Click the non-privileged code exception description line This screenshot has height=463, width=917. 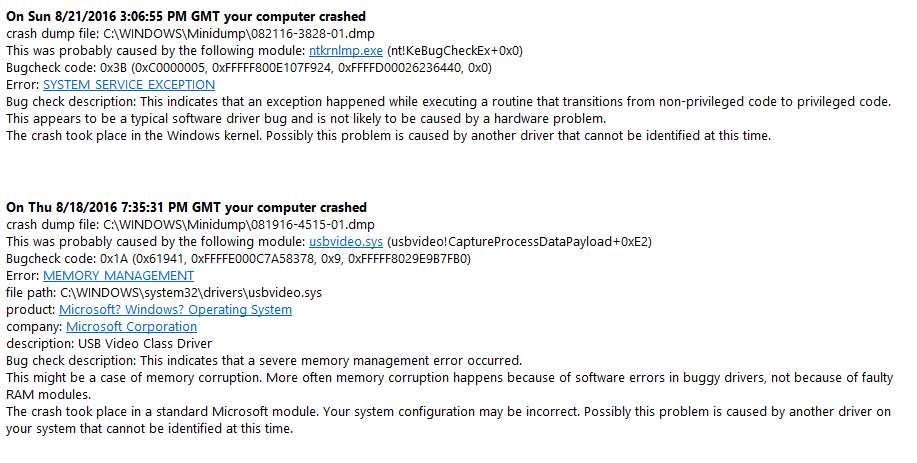(449, 102)
